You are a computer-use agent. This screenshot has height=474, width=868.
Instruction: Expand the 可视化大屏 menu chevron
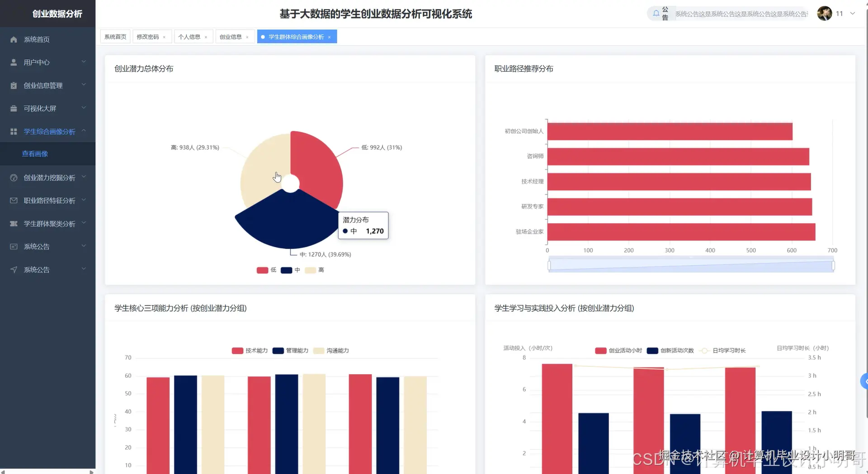pos(84,108)
